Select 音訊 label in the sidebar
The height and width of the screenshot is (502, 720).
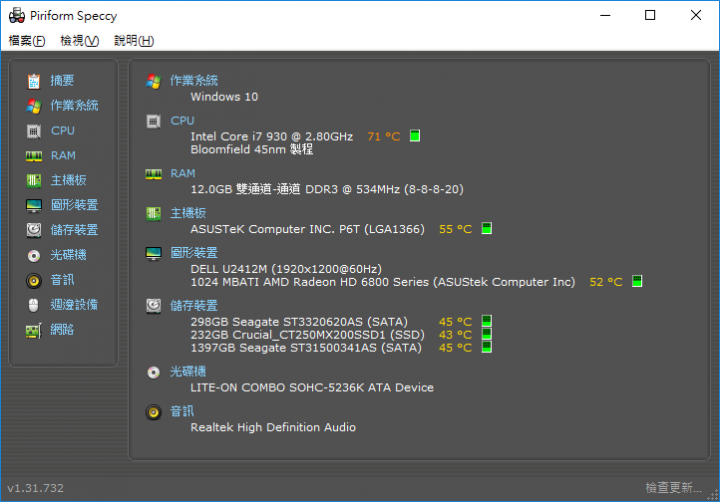pos(62,280)
